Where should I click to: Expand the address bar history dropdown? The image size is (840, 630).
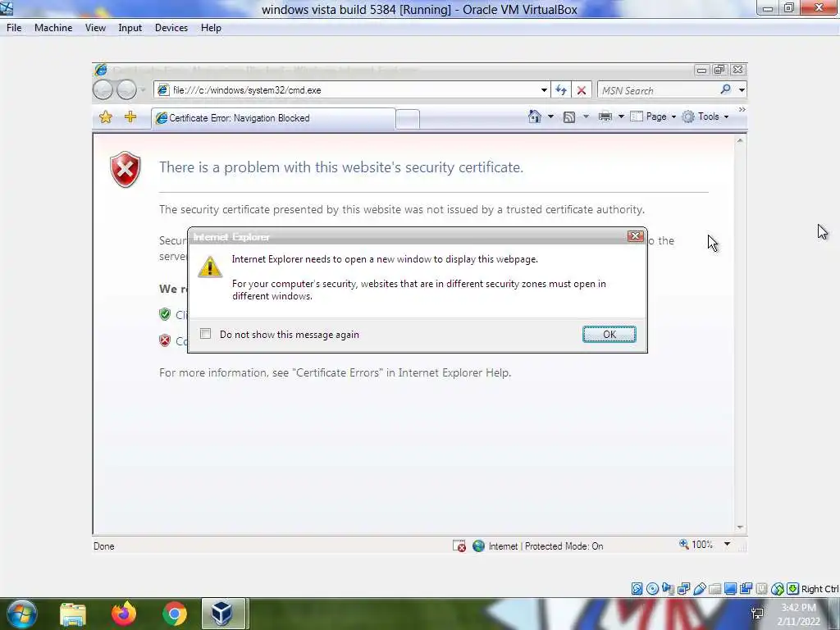click(544, 90)
